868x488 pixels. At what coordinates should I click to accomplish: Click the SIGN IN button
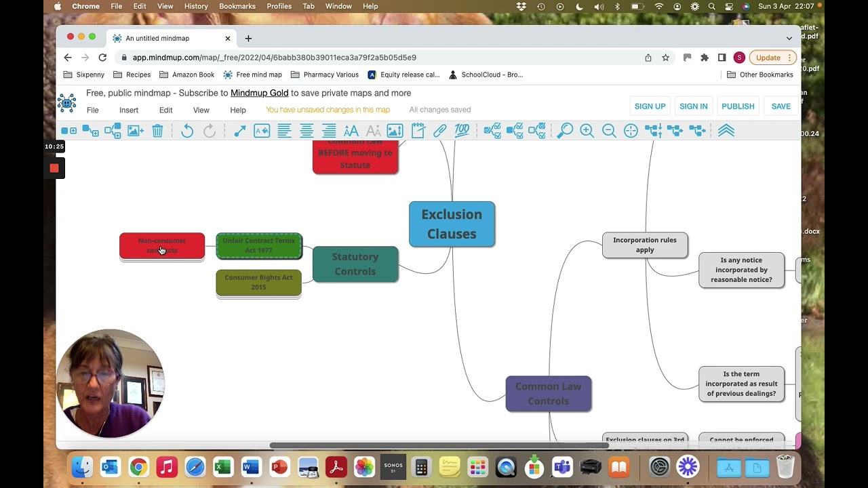coord(693,106)
